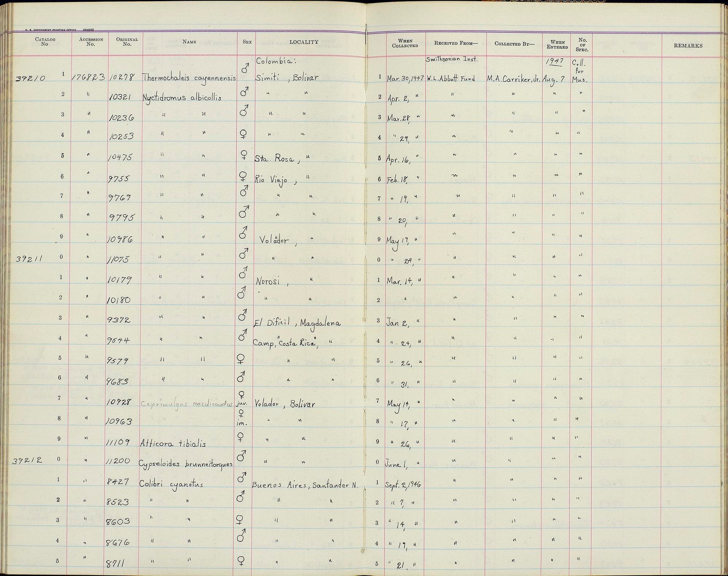The width and height of the screenshot is (728, 576).
Task: Select locality "El Dificil, Magdalena"
Action: [297, 323]
